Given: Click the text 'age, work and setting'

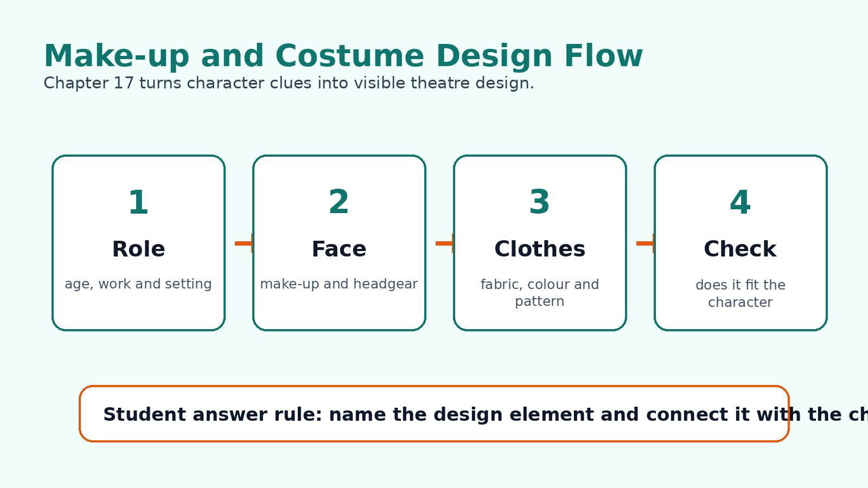Looking at the screenshot, I should coord(138,284).
